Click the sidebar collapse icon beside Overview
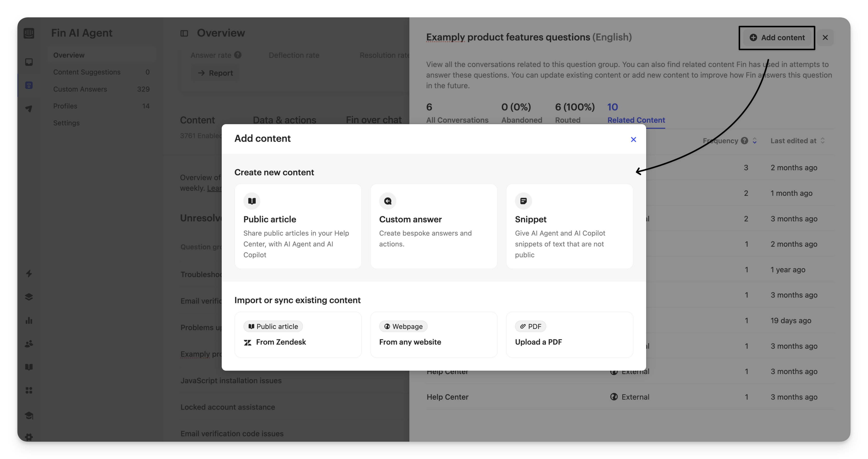Viewport: 868px width, 459px height. point(184,33)
